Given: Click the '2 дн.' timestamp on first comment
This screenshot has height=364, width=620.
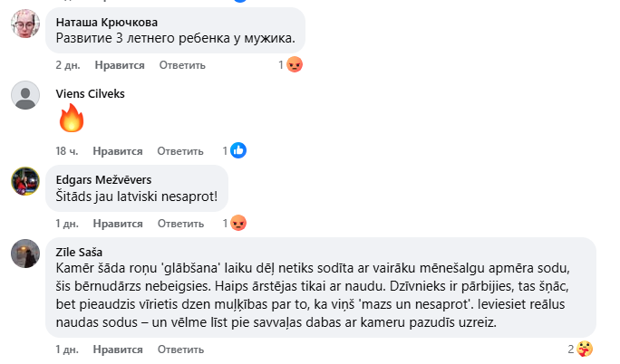Looking at the screenshot, I should pos(69,65).
